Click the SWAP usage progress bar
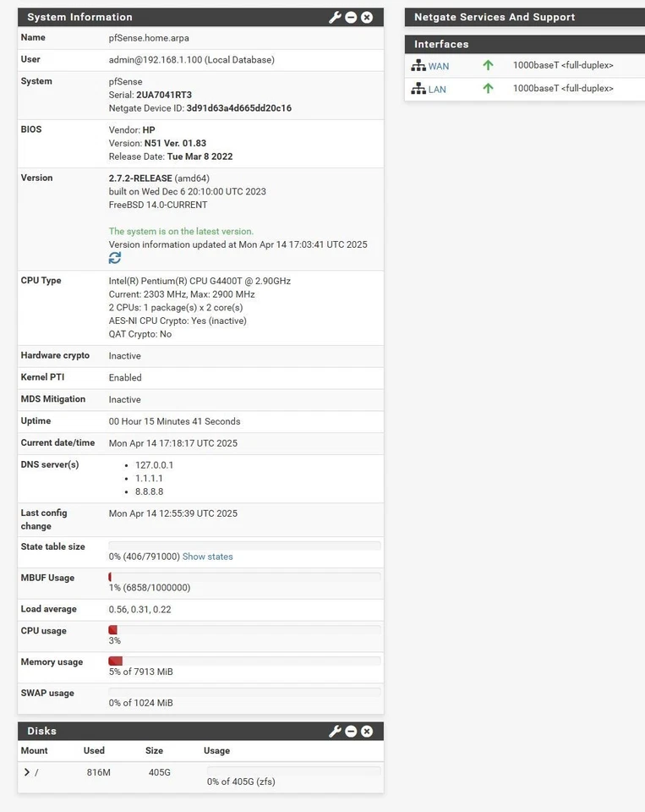Screen dimensions: 645x812 pyautogui.click(x=243, y=690)
